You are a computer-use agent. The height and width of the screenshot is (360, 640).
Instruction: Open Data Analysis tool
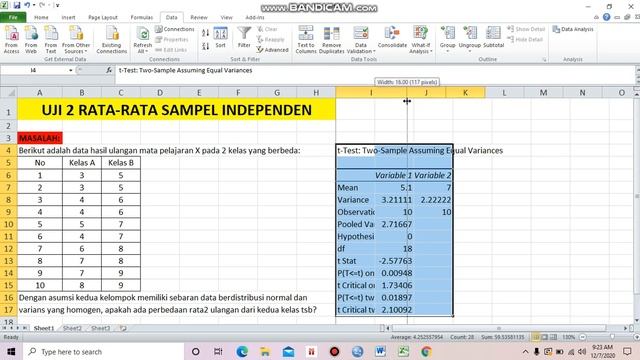tap(573, 29)
